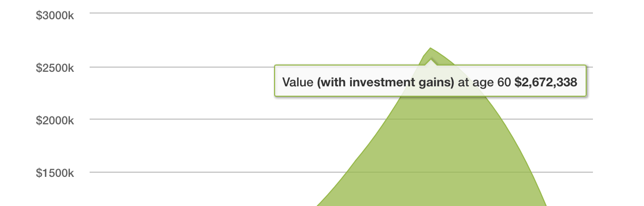Click the $3000k y-axis label
This screenshot has height=206, width=644.
(x=55, y=16)
